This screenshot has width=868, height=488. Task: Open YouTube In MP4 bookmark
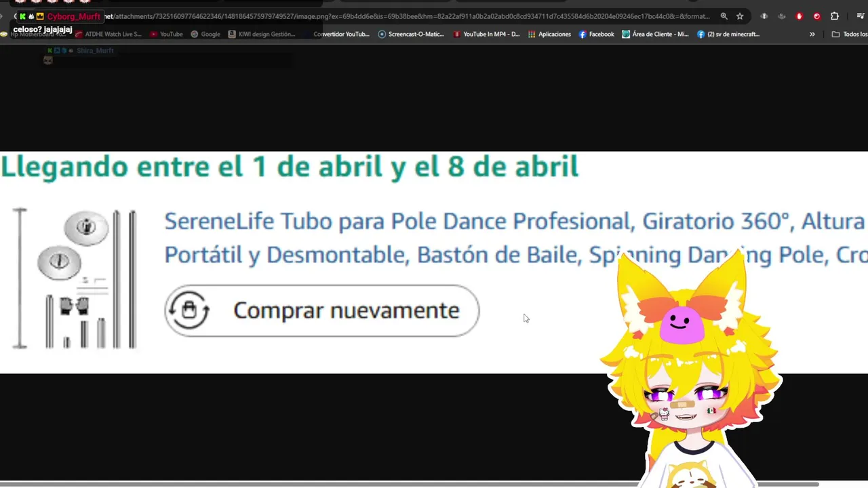click(486, 34)
